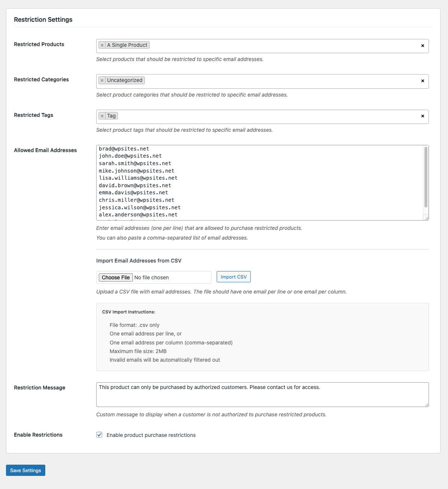This screenshot has height=489, width=448.
Task: Click the email textarea resize handle
Action: point(426,218)
